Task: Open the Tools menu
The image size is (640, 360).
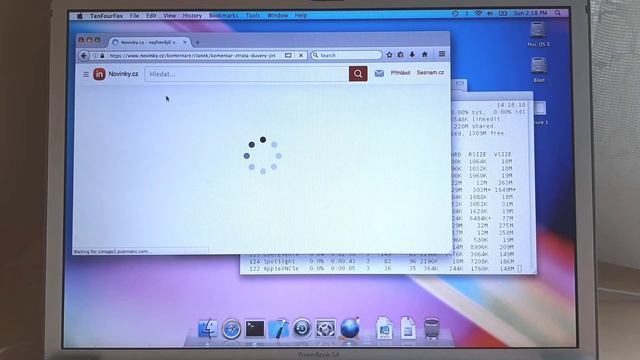Action: pyautogui.click(x=253, y=15)
